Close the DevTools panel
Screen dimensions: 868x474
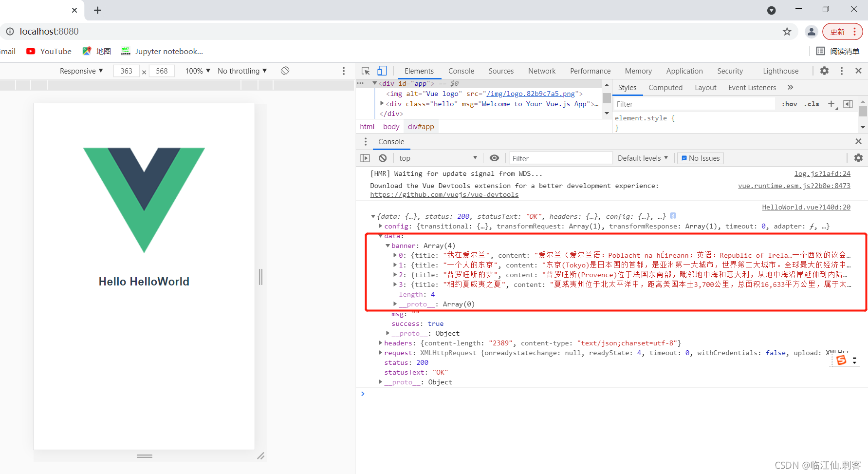click(x=858, y=71)
